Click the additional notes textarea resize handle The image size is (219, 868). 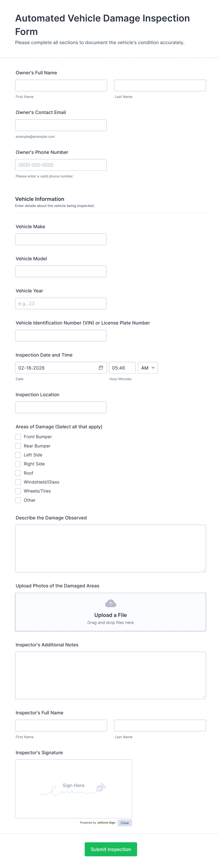(x=203, y=697)
